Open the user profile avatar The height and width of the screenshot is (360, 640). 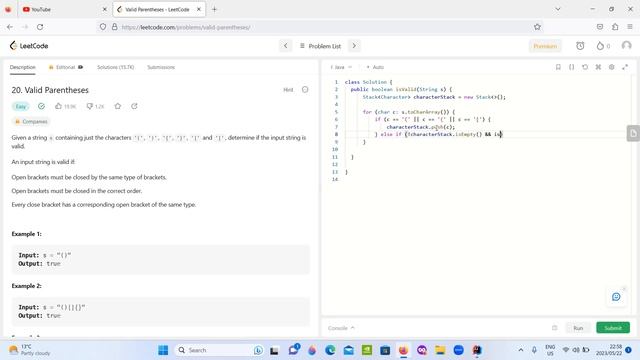pos(626,46)
